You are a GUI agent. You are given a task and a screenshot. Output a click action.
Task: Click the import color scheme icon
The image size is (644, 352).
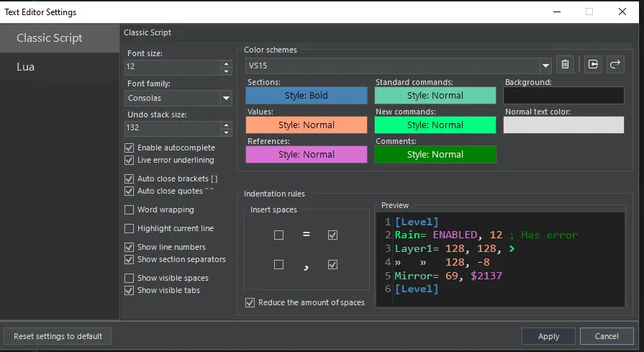coord(593,66)
